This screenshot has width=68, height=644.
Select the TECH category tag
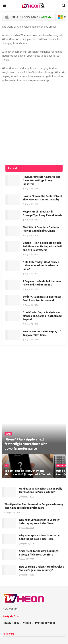tap(8, 434)
